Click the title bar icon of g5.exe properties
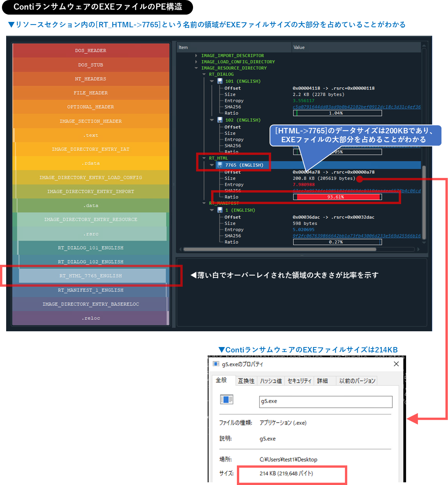 (216, 364)
